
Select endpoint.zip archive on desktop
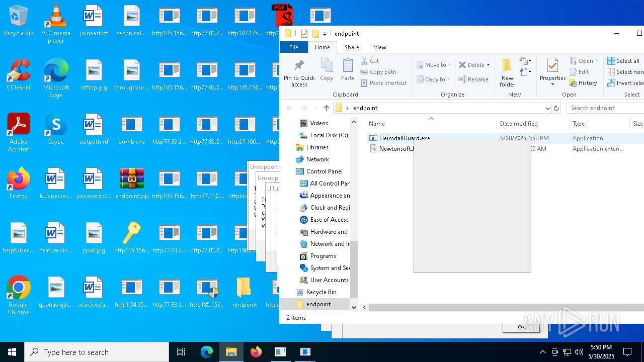(x=132, y=184)
